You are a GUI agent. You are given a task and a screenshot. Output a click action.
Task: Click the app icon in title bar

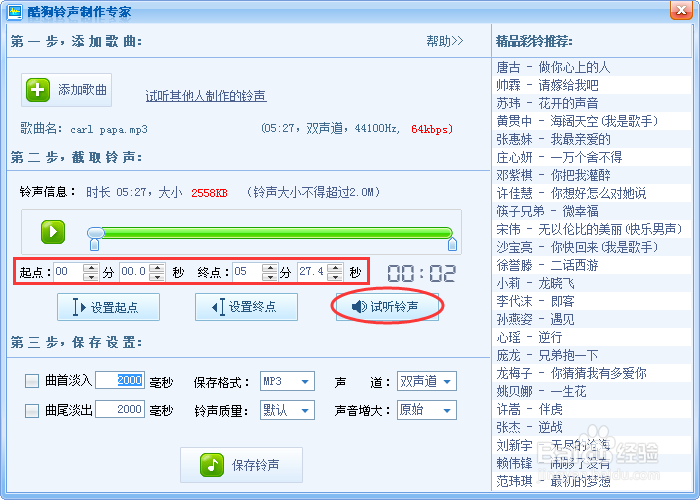(x=15, y=11)
